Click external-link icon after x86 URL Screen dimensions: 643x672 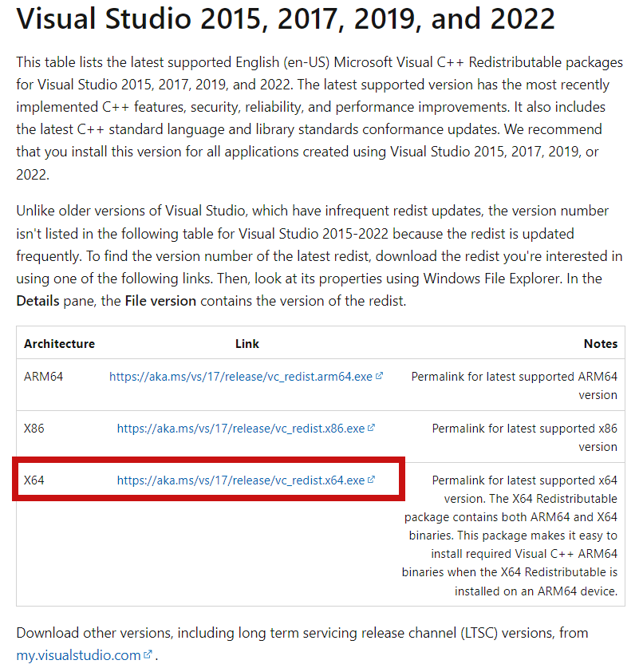[372, 428]
